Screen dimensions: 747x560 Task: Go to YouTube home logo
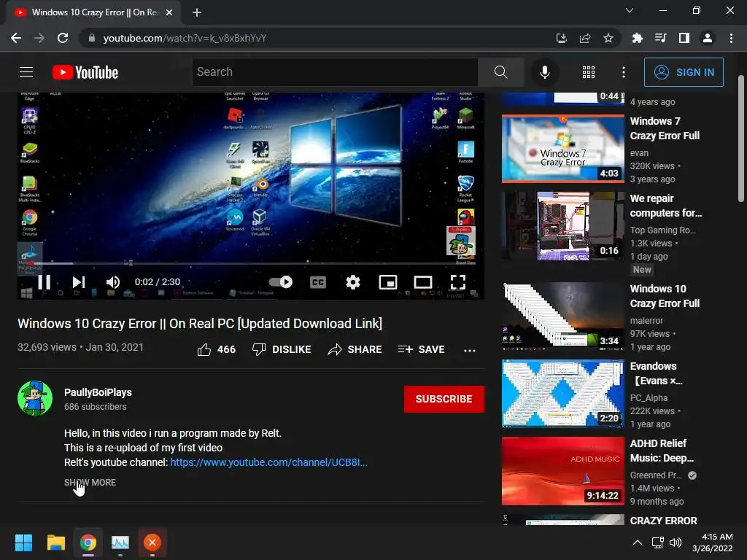pos(85,72)
